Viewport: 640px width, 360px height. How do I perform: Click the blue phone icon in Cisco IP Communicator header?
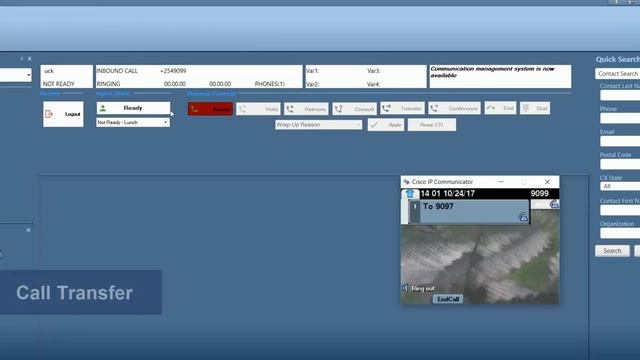(410, 194)
